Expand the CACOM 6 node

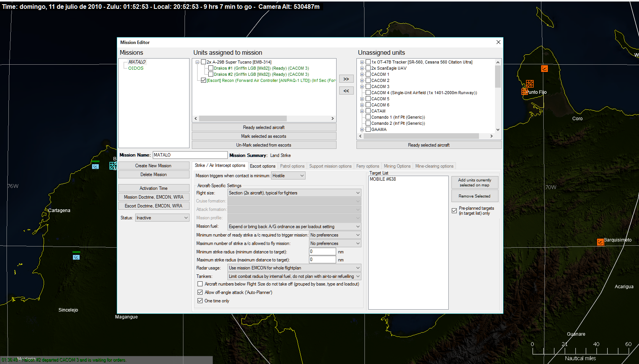[x=362, y=105]
